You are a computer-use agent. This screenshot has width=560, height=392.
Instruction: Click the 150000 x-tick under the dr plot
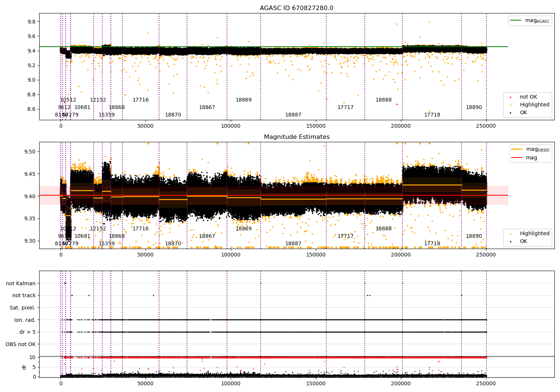[x=316, y=384]
